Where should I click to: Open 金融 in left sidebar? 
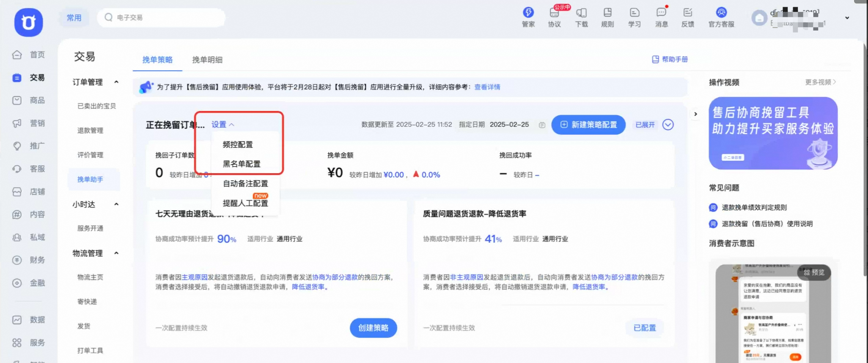point(29,283)
